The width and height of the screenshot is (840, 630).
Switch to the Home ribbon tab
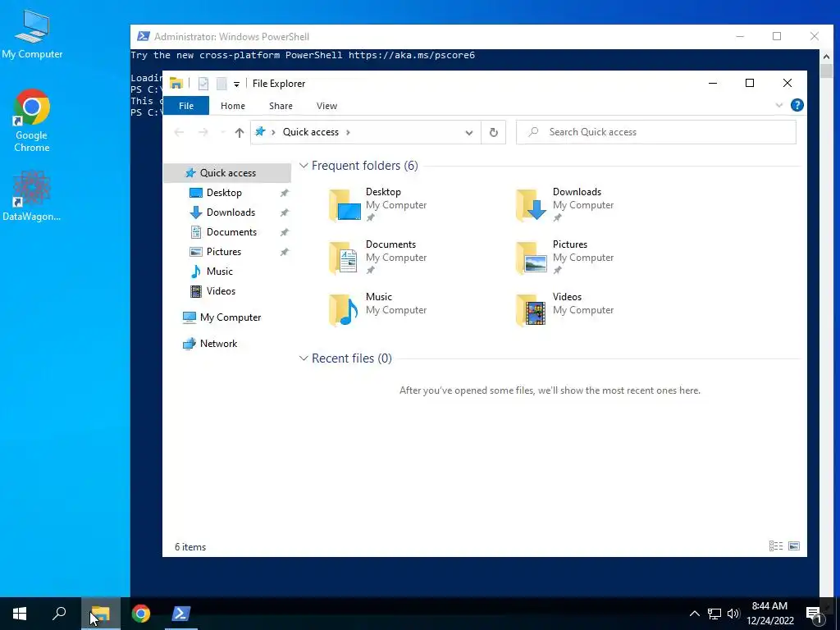coord(232,106)
